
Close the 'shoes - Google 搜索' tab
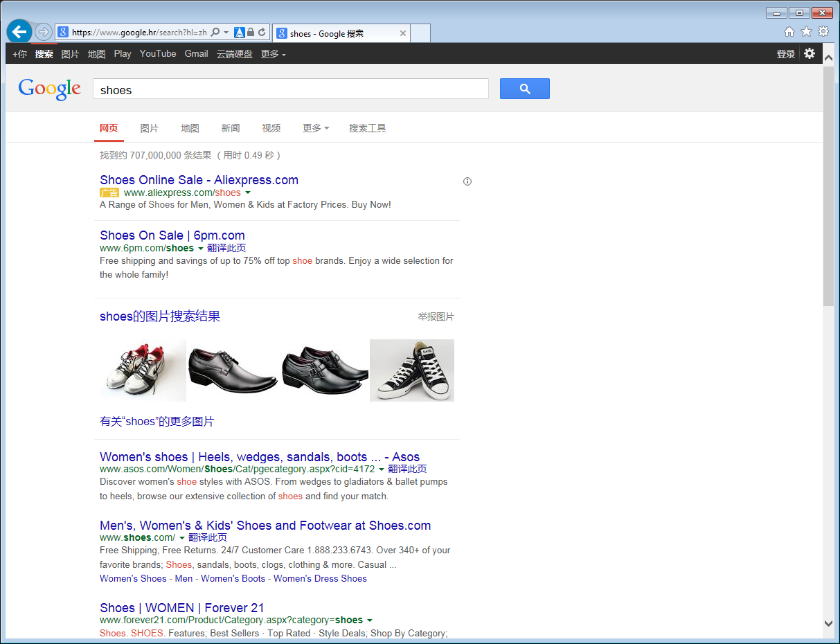point(403,33)
